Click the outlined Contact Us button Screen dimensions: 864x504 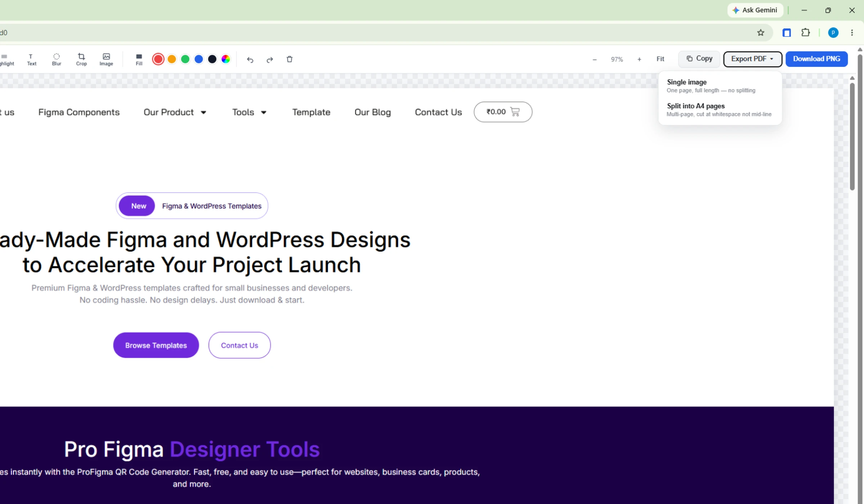(x=239, y=345)
